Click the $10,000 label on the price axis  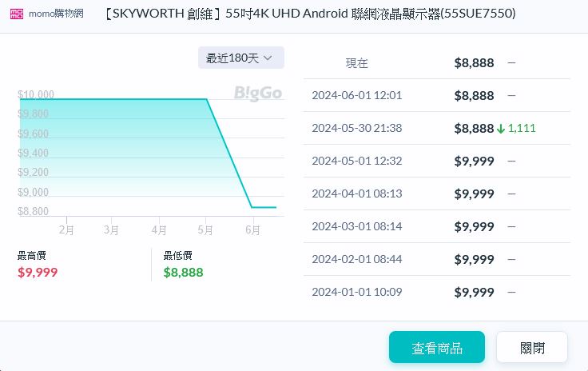point(36,95)
